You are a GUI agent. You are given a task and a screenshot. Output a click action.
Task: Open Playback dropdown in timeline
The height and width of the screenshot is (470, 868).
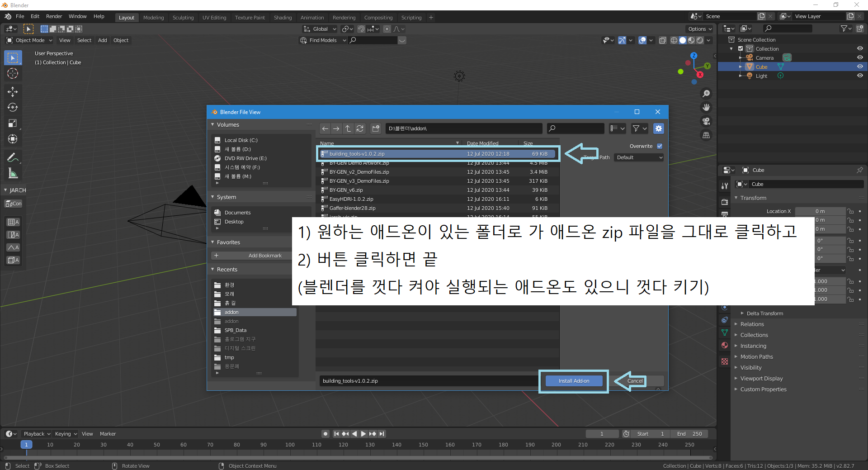[37, 434]
